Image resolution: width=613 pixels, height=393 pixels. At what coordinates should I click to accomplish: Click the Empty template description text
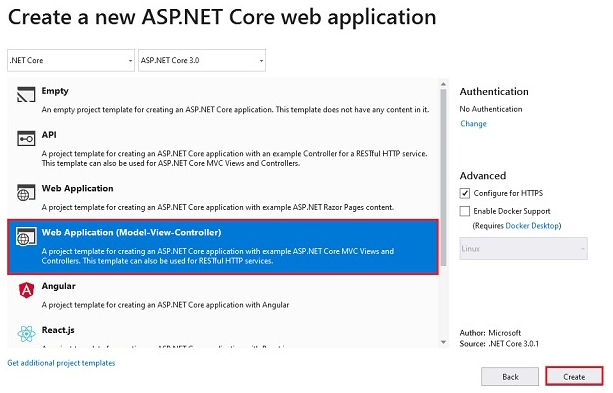tap(235, 109)
